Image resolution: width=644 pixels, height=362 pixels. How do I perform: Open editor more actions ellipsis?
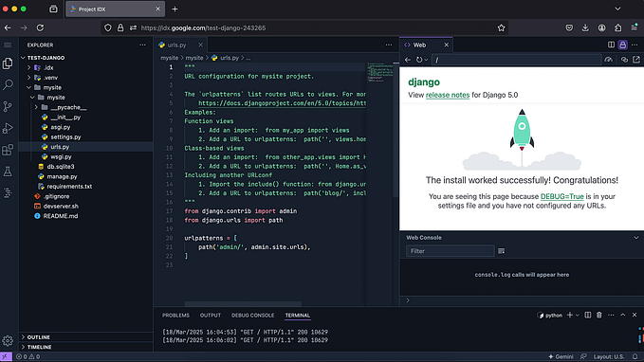tap(389, 45)
